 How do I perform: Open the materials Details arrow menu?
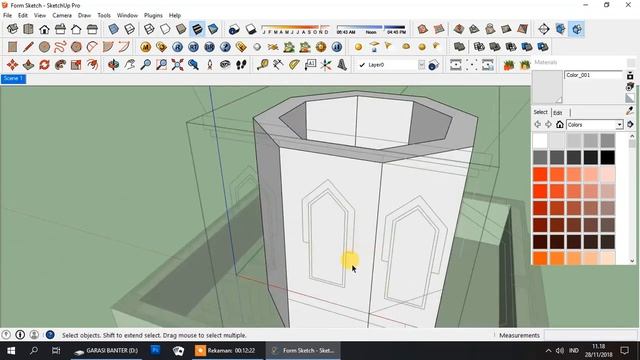630,124
